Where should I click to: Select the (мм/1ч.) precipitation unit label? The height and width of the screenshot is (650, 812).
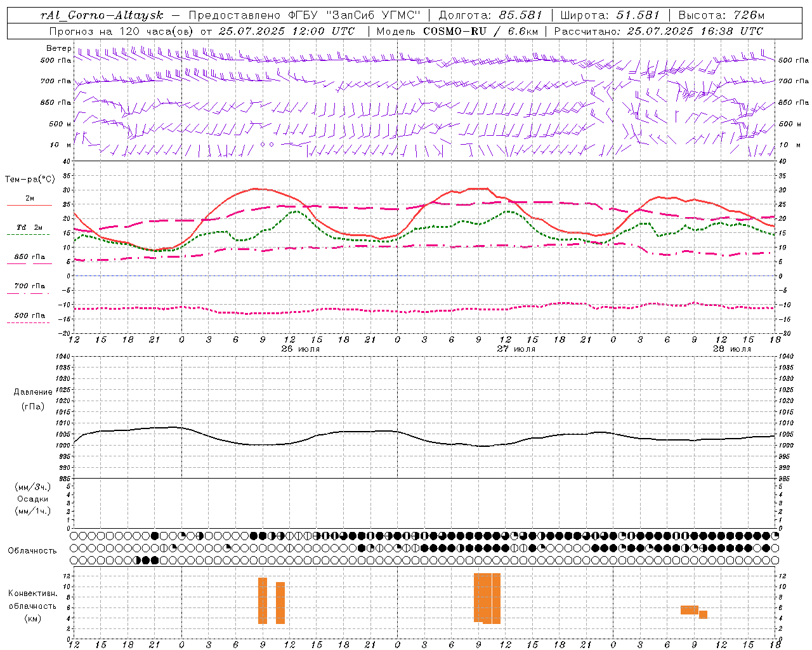[x=33, y=511]
